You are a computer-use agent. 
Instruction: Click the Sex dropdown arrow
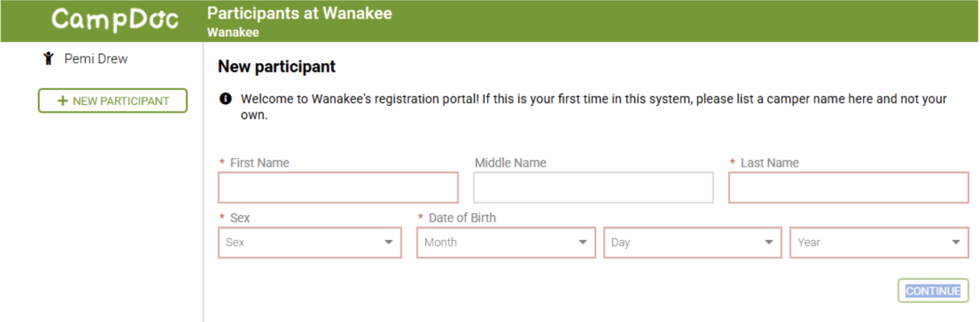(388, 242)
